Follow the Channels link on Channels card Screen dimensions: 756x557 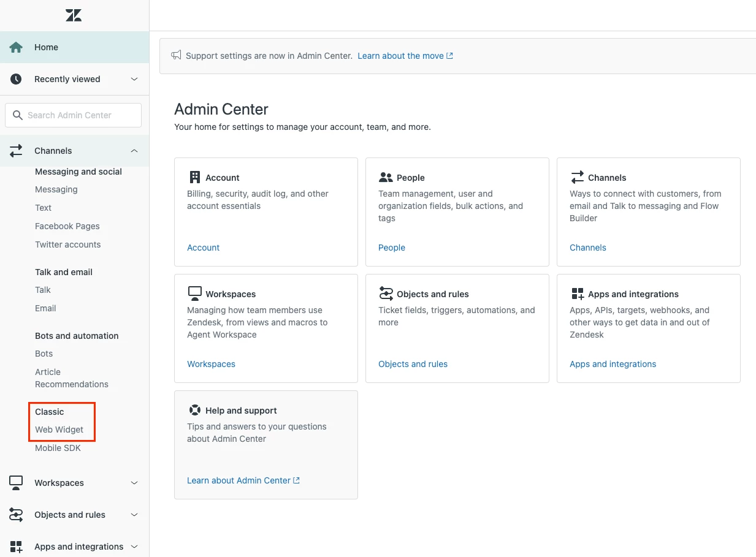click(x=588, y=248)
